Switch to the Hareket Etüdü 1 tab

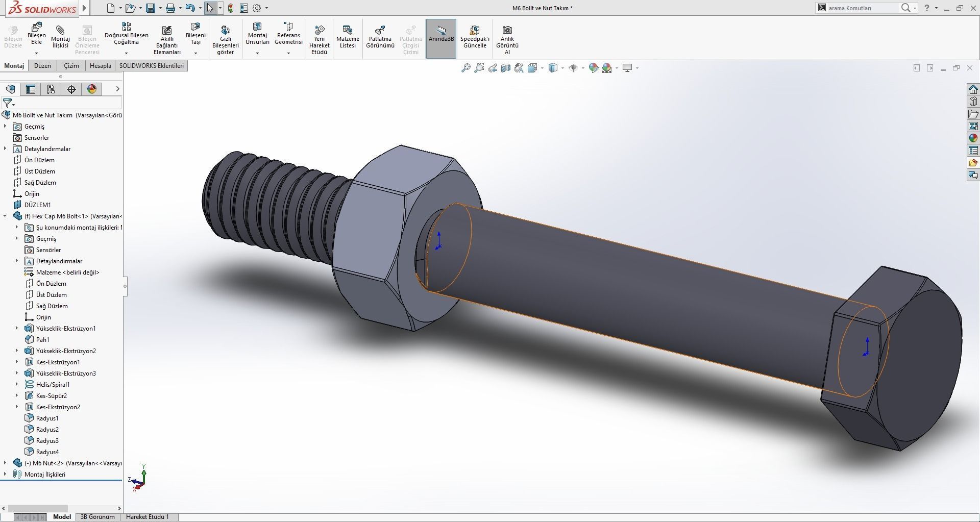click(148, 516)
